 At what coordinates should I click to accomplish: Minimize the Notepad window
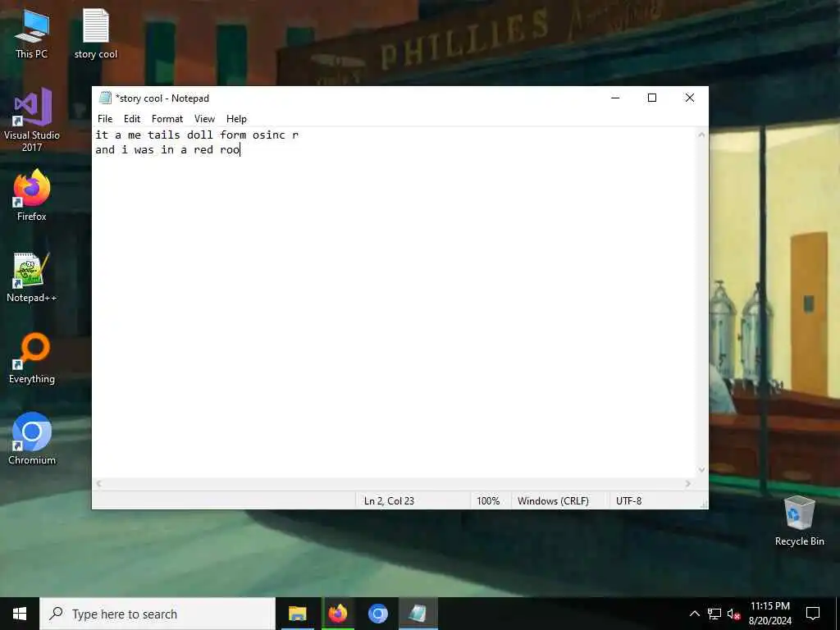pyautogui.click(x=615, y=98)
